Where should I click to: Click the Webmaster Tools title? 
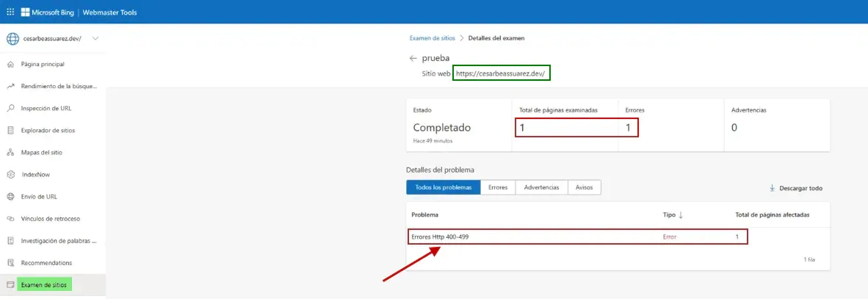[x=109, y=12]
